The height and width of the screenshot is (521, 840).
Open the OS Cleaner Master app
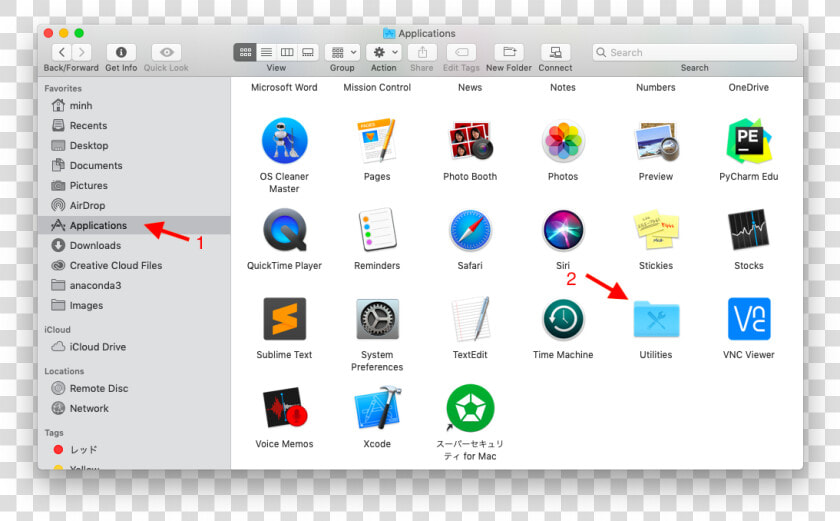[x=284, y=141]
